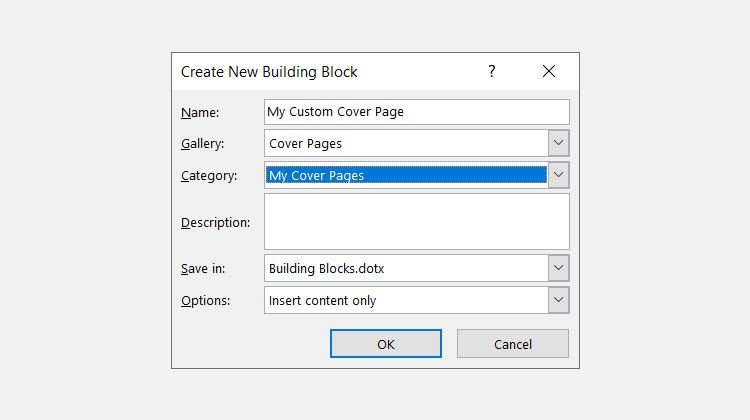Screen dimensions: 750x420
Task: Open the Options dropdown arrow
Action: click(558, 300)
